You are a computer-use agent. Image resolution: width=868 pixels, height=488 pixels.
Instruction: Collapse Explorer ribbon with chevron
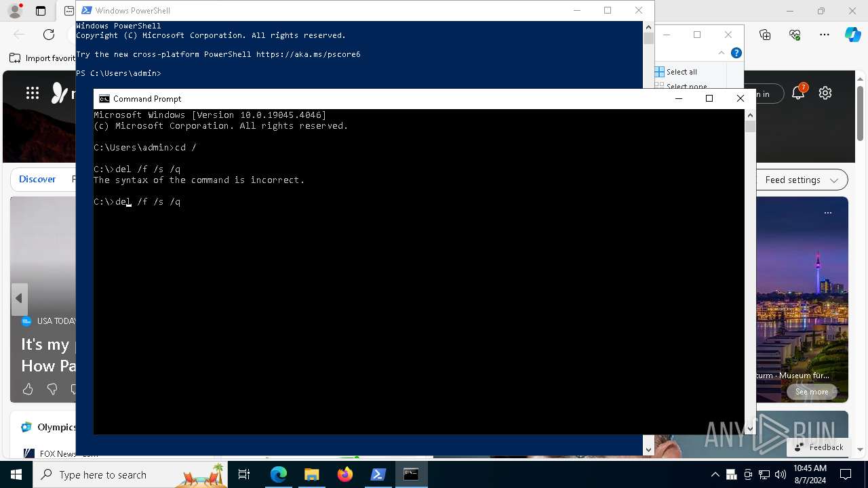pyautogui.click(x=722, y=53)
